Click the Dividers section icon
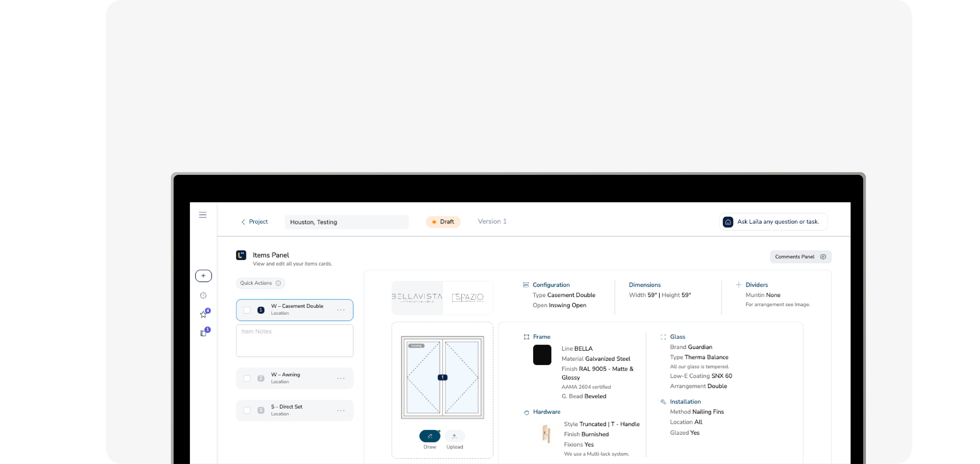The width and height of the screenshot is (980, 464). (738, 285)
